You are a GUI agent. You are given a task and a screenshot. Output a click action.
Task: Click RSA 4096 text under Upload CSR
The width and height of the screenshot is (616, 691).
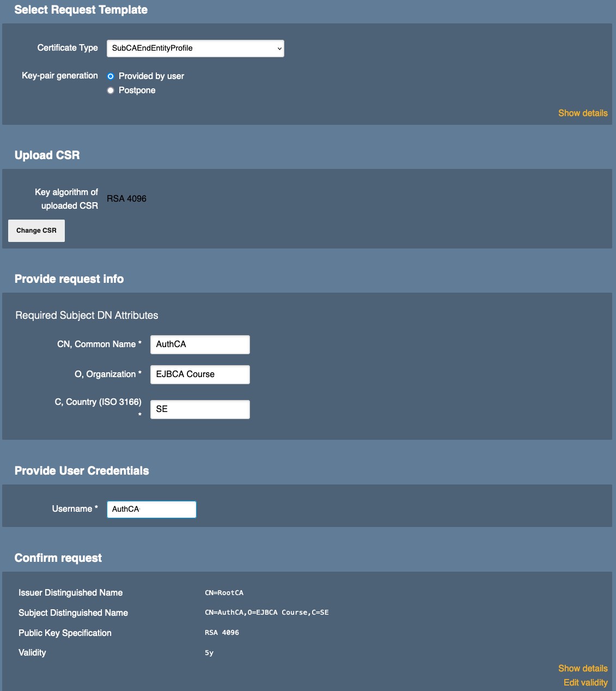pyautogui.click(x=126, y=199)
